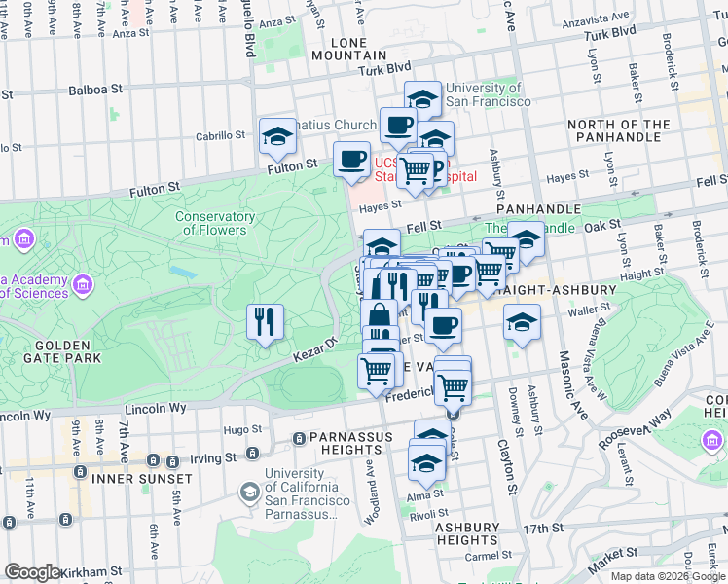Select the fork-and-knife marker inside Golden Gate Park
The height and width of the screenshot is (584, 728).
(x=265, y=323)
